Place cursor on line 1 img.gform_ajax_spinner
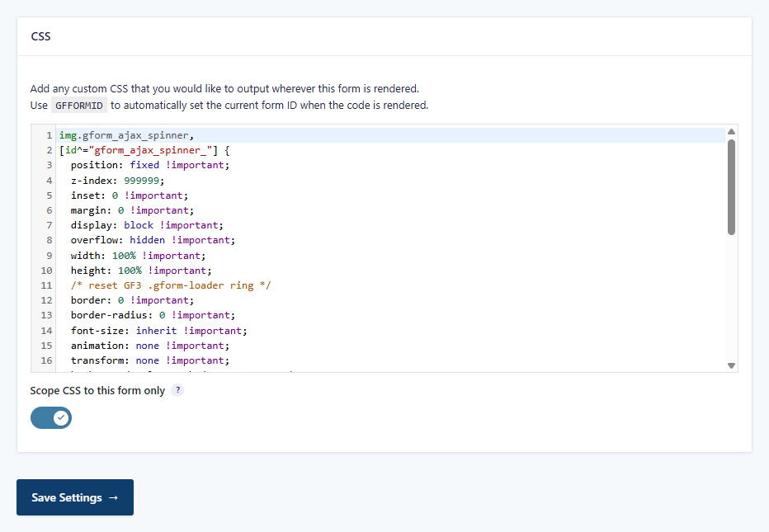The width and height of the screenshot is (769, 532). pos(126,135)
